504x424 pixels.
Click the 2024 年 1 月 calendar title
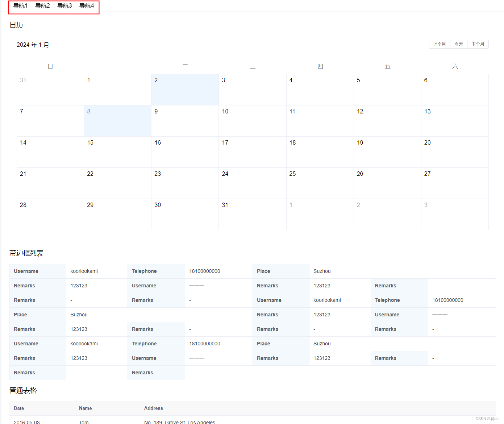pos(33,45)
